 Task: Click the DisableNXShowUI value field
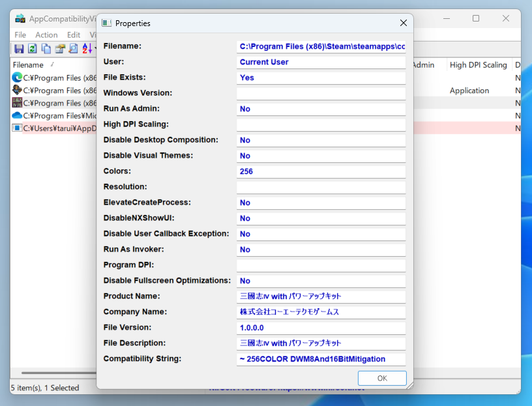point(321,218)
